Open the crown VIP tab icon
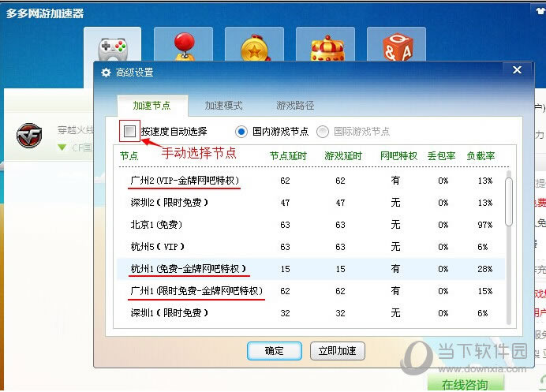 point(327,48)
